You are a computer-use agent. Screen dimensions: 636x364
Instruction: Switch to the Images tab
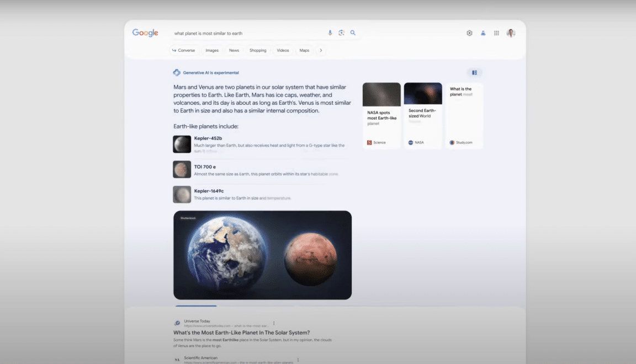(x=212, y=50)
